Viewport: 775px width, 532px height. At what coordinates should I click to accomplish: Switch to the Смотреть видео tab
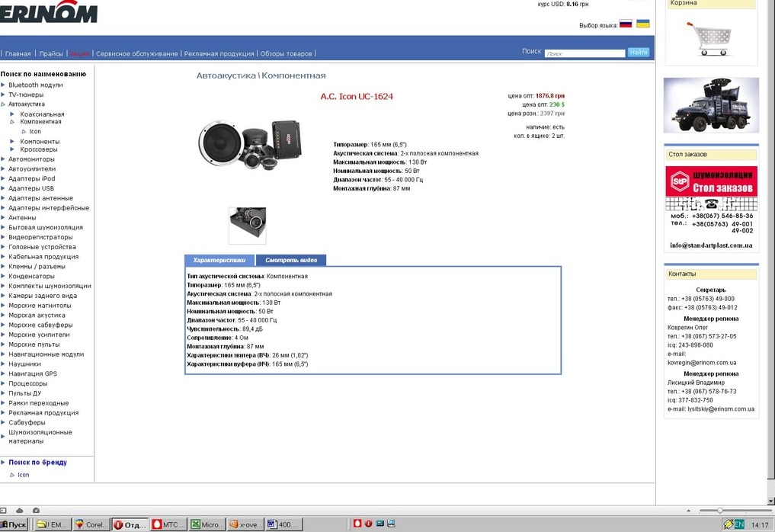291,260
